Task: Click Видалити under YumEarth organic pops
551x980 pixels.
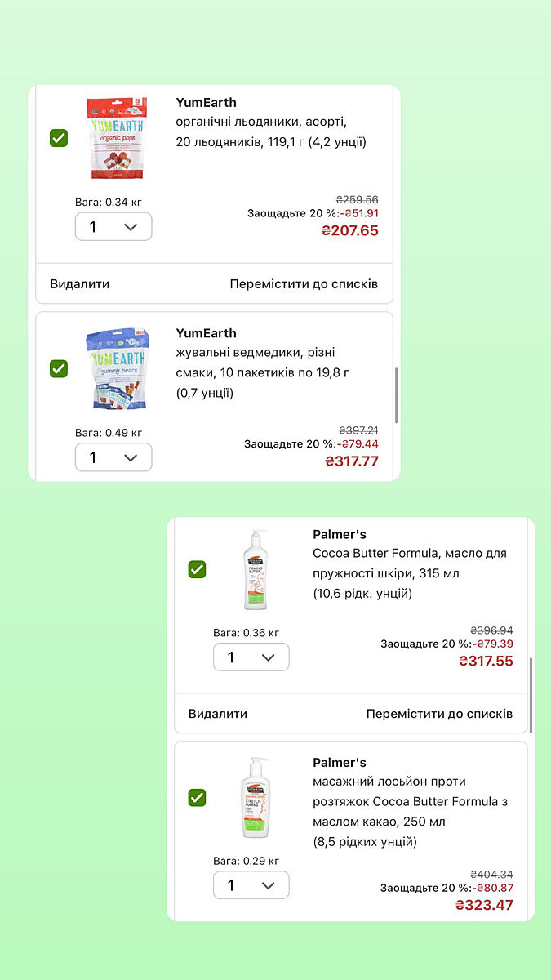Action: click(79, 284)
